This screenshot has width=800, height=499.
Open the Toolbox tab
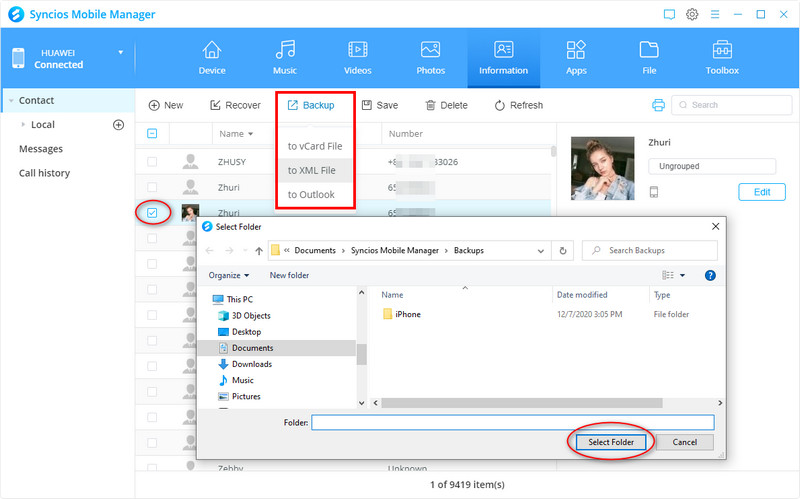point(722,58)
